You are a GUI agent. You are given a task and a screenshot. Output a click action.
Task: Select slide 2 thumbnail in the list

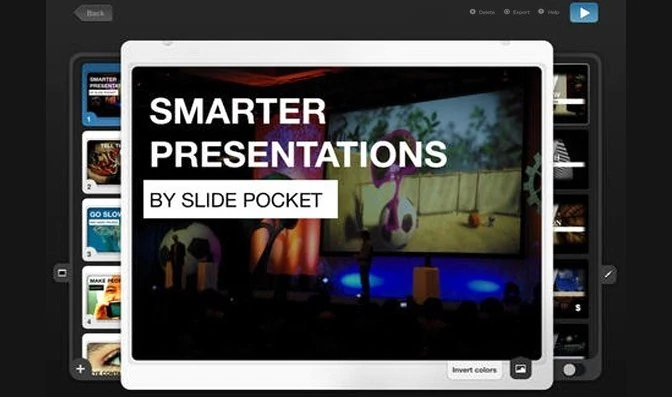[x=102, y=162]
